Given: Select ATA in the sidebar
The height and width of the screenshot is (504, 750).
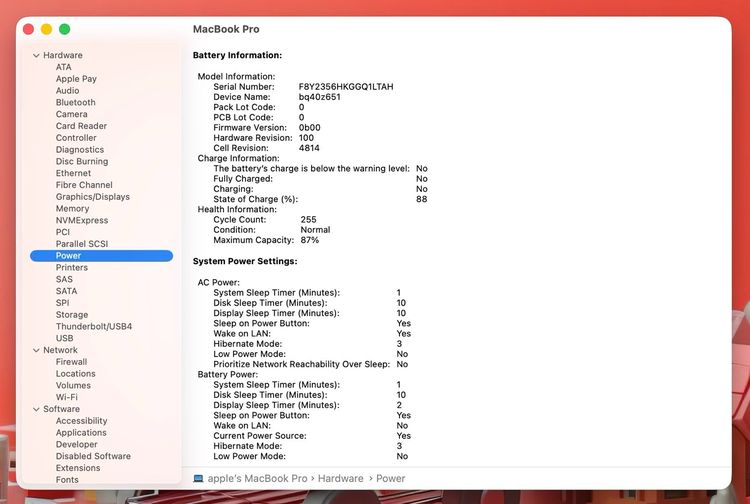Looking at the screenshot, I should [64, 67].
